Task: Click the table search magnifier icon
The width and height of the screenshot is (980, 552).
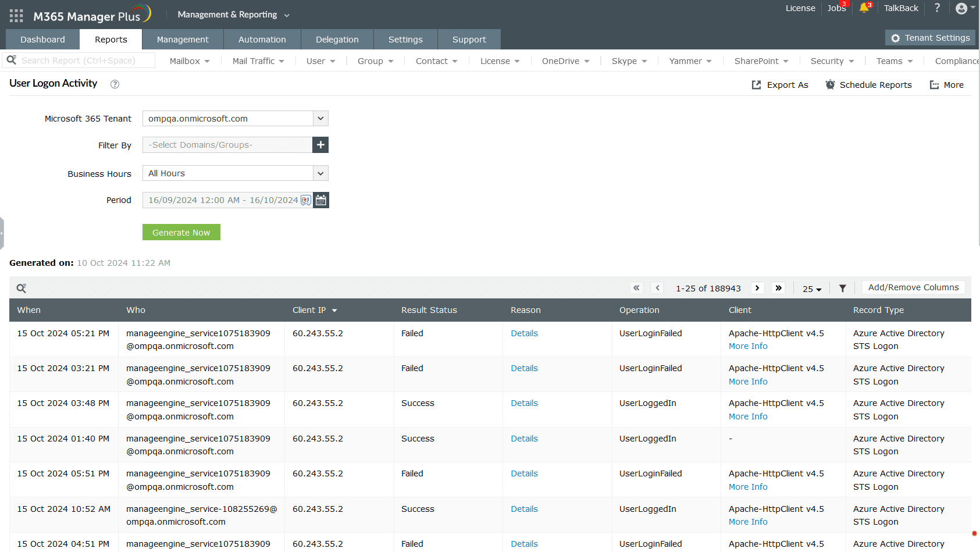Action: [21, 289]
